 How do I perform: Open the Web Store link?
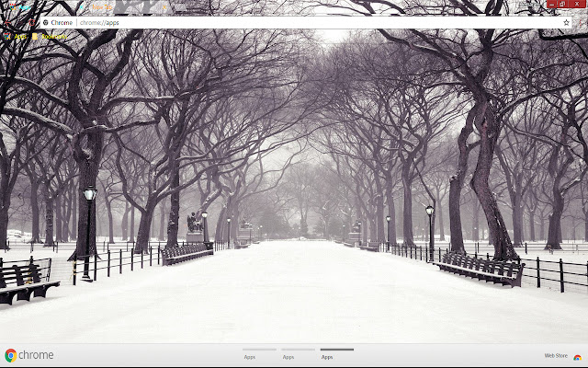point(556,356)
